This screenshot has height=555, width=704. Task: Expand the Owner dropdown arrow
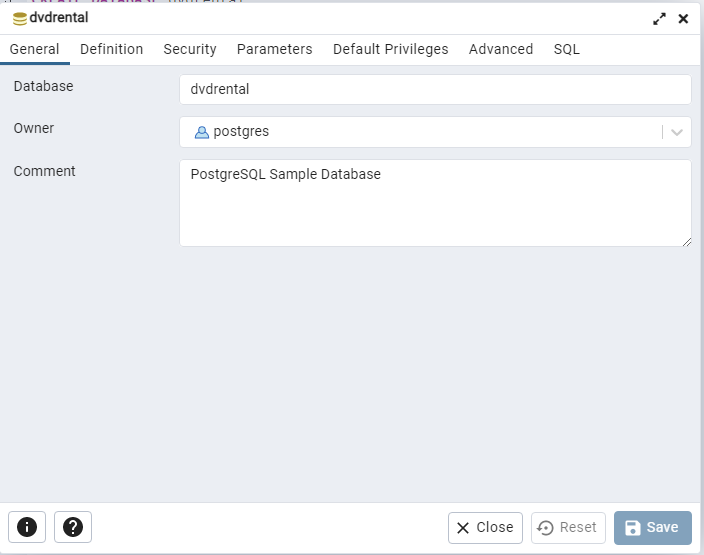(x=677, y=132)
